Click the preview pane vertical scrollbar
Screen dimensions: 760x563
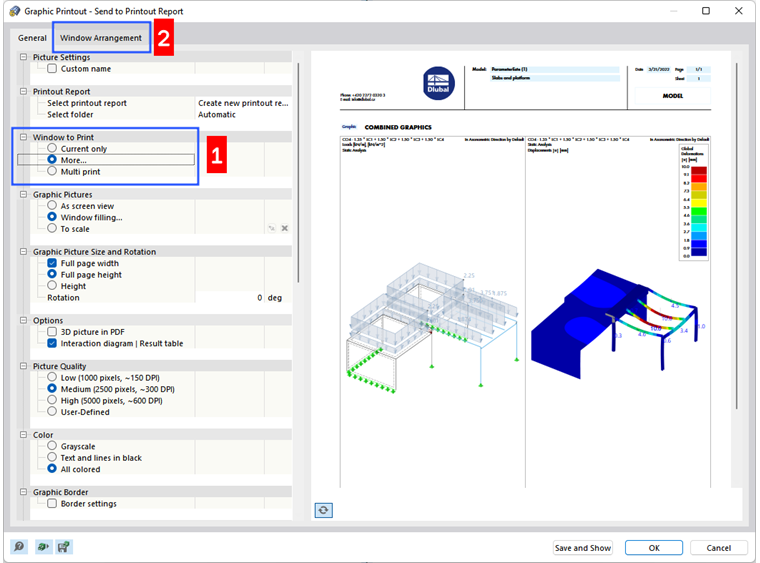coord(737,236)
